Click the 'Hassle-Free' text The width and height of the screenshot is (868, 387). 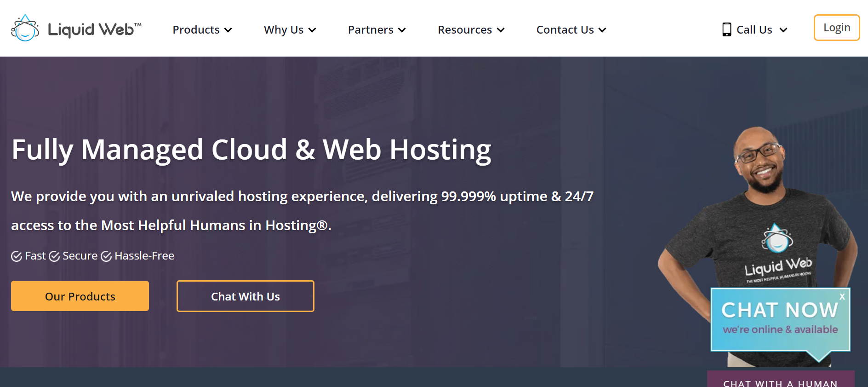(144, 256)
